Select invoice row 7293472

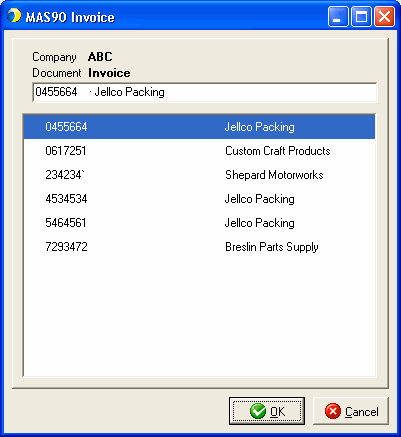(x=199, y=247)
